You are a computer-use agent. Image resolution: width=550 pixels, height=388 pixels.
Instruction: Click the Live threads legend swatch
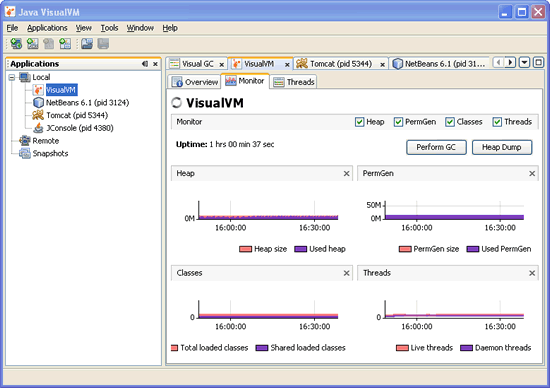[x=402, y=348]
